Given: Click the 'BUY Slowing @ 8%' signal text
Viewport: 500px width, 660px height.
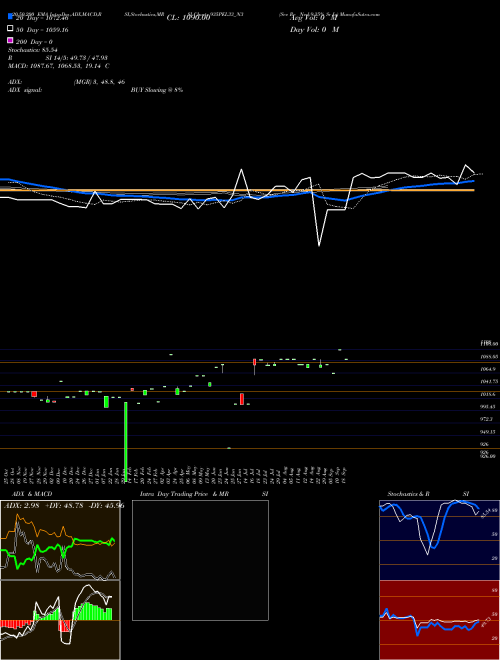Looking at the screenshot, I should pos(157,90).
